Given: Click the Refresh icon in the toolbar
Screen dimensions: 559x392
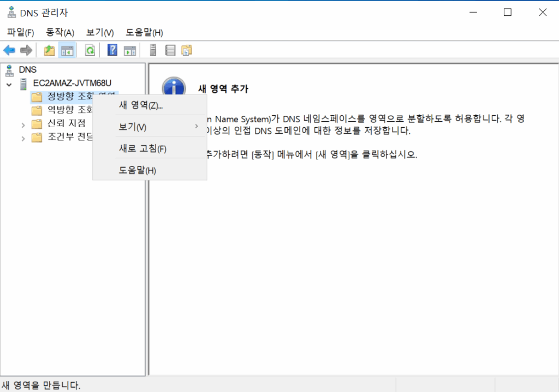Looking at the screenshot, I should pyautogui.click(x=89, y=50).
